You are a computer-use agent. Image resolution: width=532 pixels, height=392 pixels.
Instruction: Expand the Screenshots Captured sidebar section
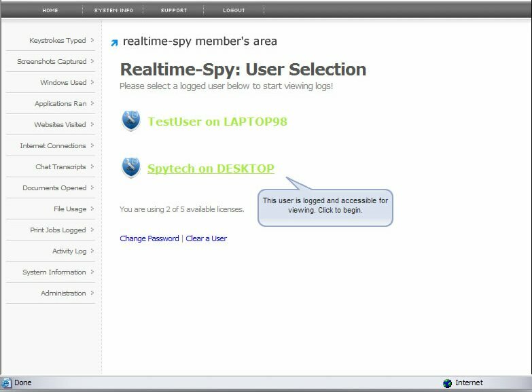point(52,62)
